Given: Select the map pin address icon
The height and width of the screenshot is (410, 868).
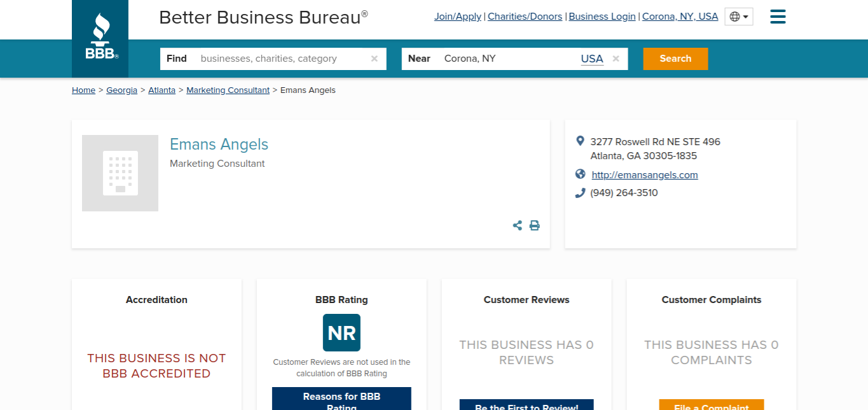Looking at the screenshot, I should [580, 141].
